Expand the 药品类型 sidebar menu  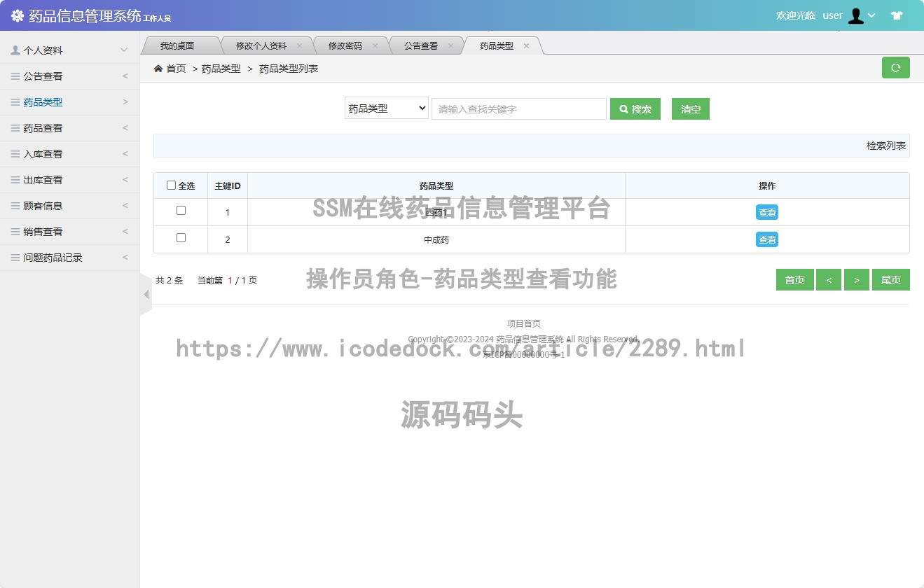click(x=125, y=102)
